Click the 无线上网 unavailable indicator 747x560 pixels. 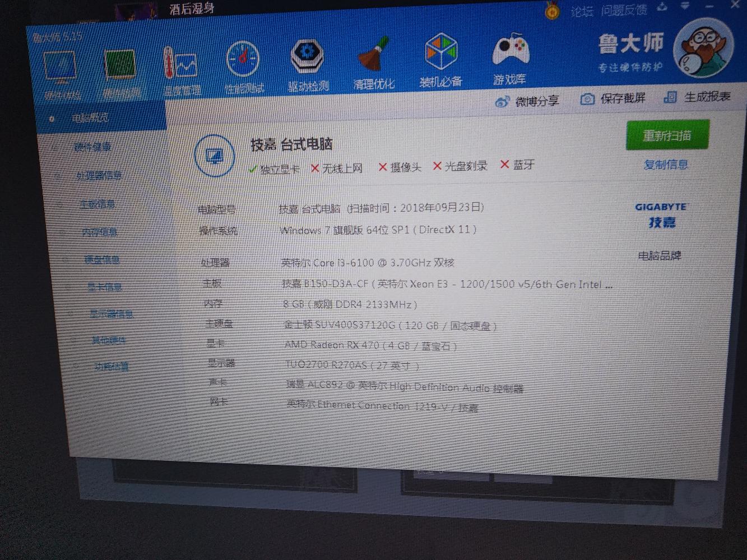(336, 168)
